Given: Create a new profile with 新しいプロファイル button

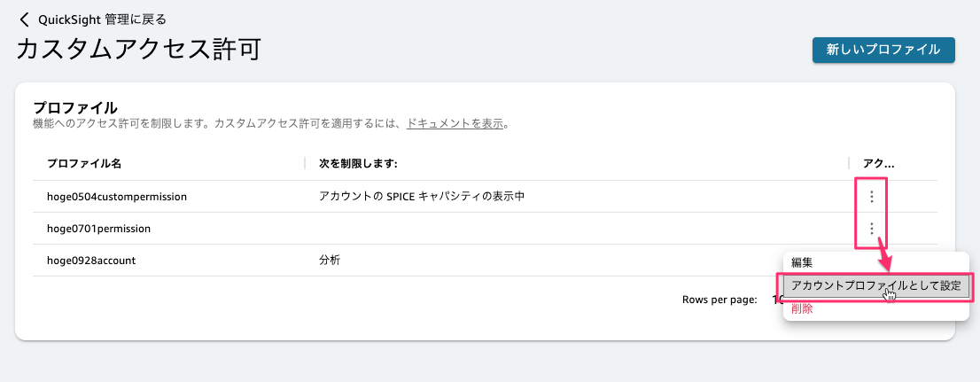Looking at the screenshot, I should (883, 50).
